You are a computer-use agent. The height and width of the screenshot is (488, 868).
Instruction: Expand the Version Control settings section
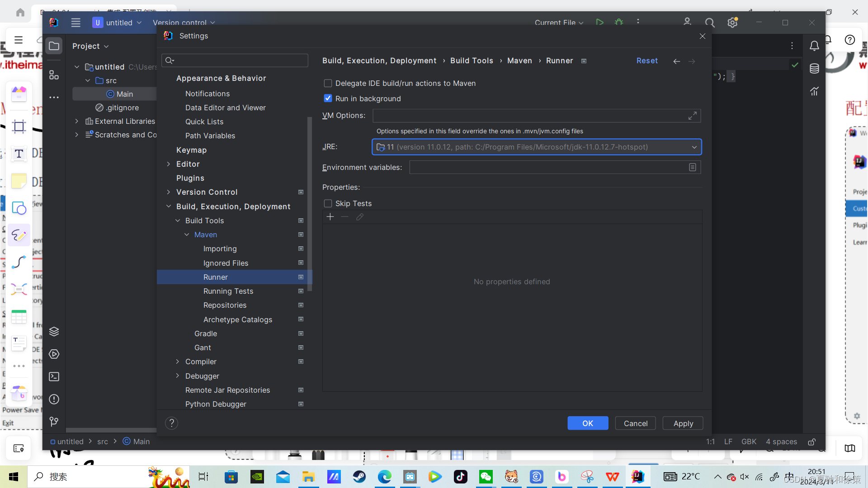(x=169, y=192)
